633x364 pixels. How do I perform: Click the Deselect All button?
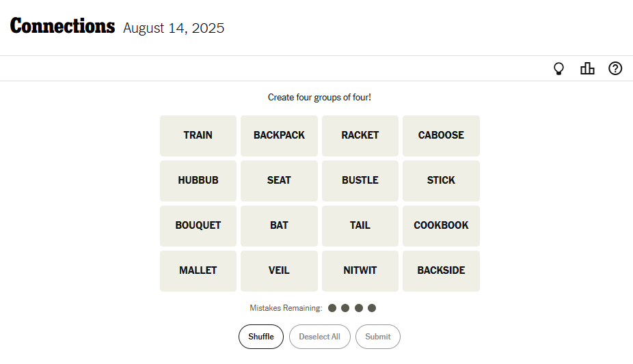[x=319, y=337]
